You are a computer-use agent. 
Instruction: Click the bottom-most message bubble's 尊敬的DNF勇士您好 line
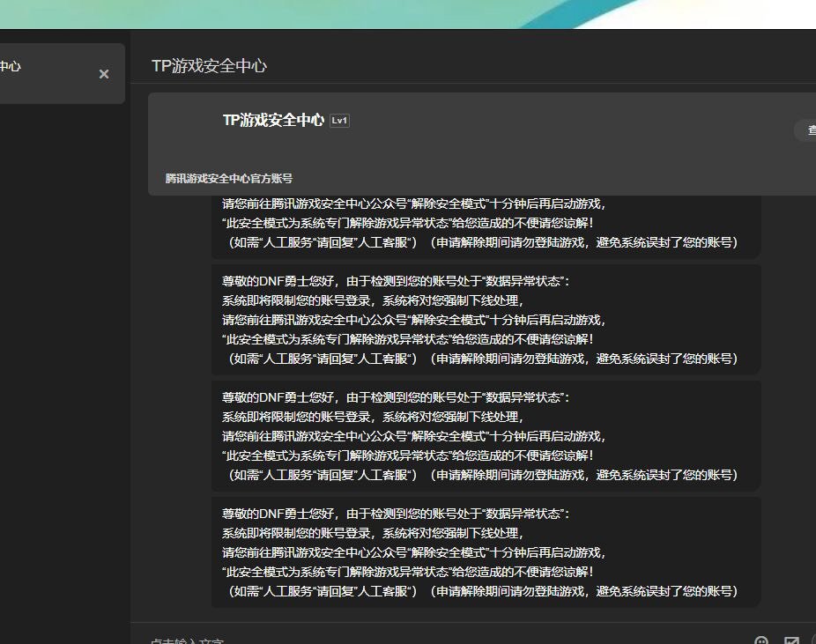click(396, 514)
